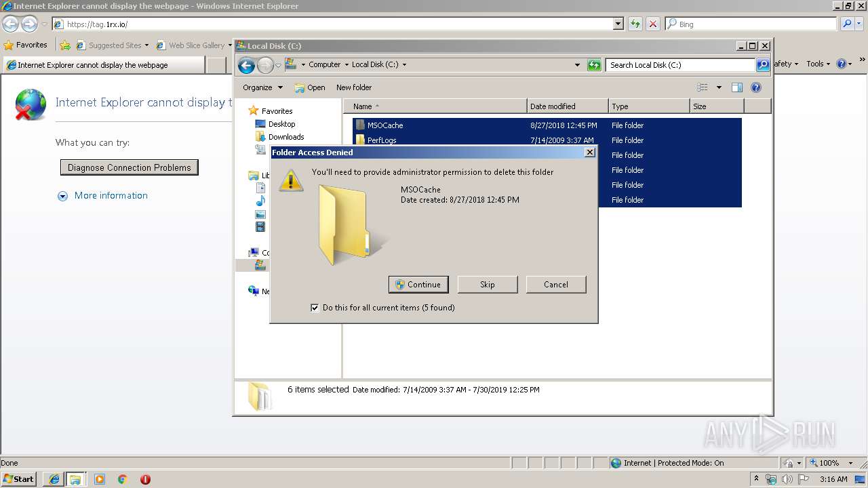Click Windows Explorer taskbar icon

(75, 479)
